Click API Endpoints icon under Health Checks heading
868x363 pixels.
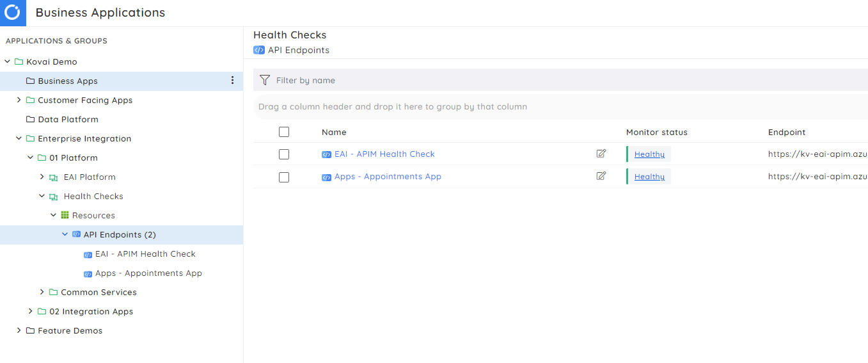point(259,50)
